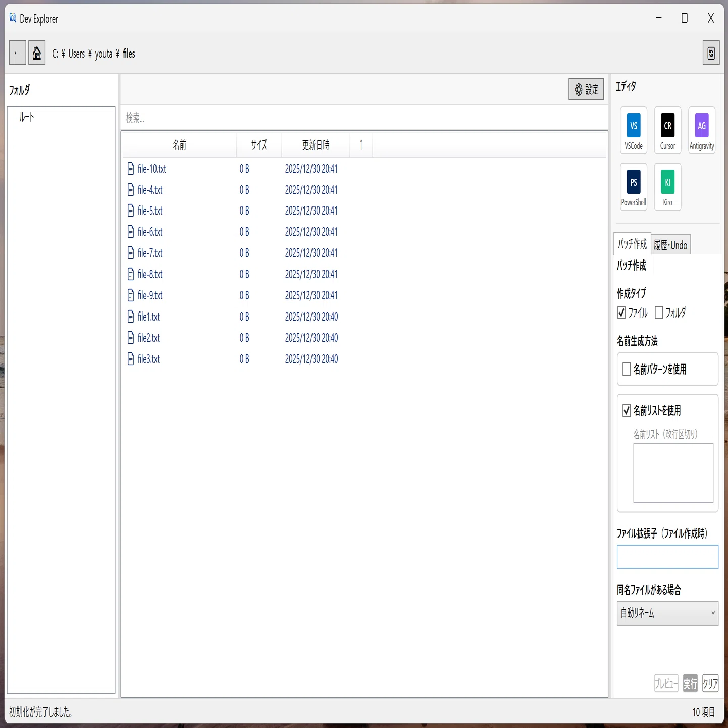Click the files path segment

129,54
